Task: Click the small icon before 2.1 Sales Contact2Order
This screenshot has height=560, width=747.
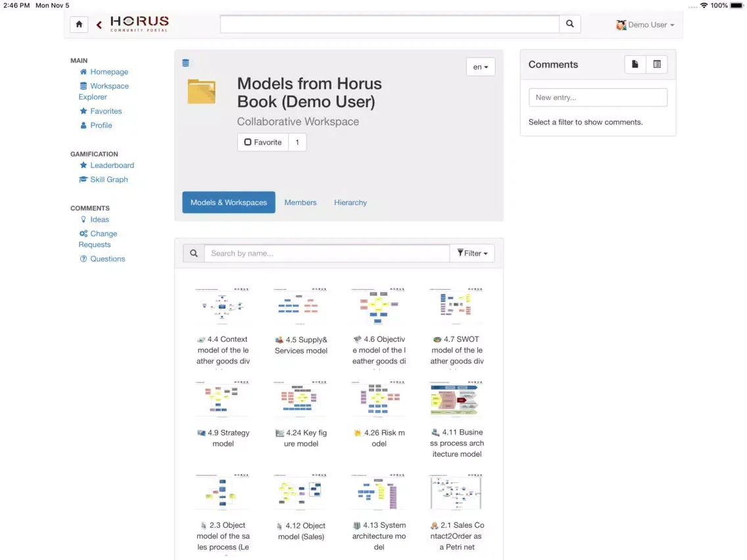Action: pos(434,525)
